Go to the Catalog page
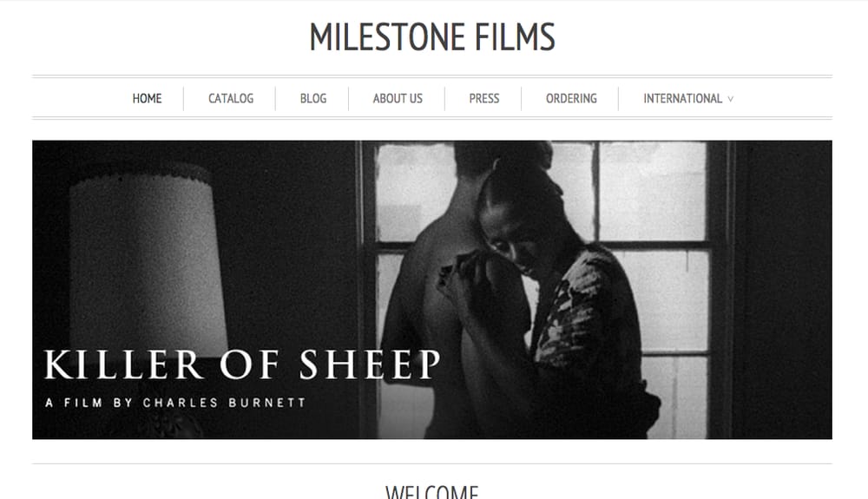Viewport: 868px width, 499px height. [231, 98]
